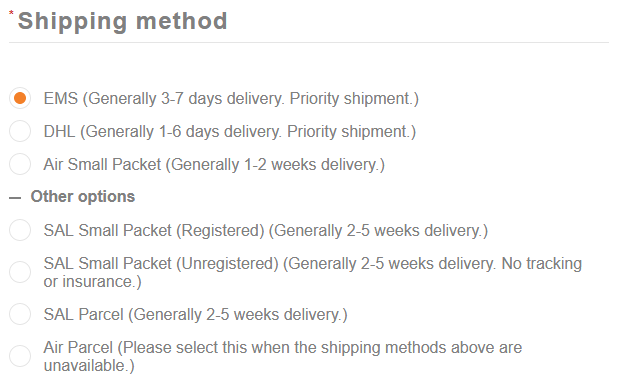Click SAL Small Packet (Registered) label text

pos(266,231)
